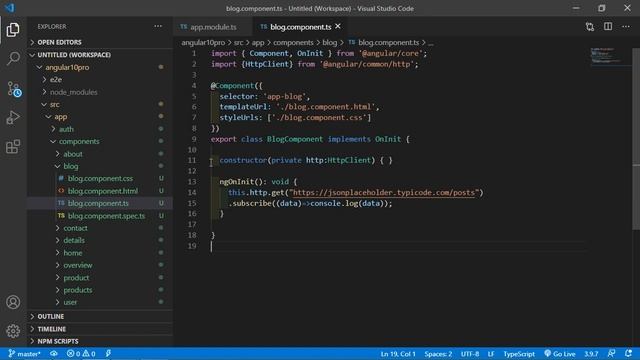Open blog.component.spec.ts in the explorer

100,216
